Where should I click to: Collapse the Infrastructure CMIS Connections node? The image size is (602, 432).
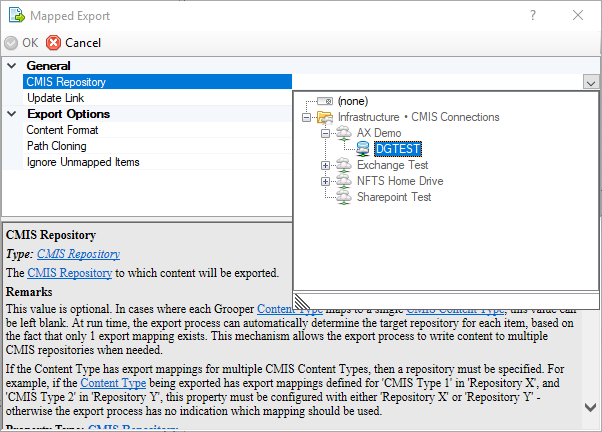point(306,117)
